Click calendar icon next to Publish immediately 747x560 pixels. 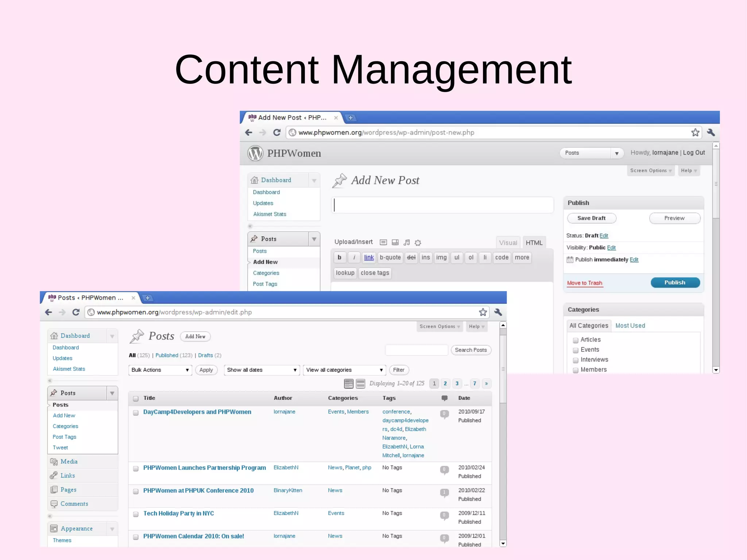click(570, 260)
